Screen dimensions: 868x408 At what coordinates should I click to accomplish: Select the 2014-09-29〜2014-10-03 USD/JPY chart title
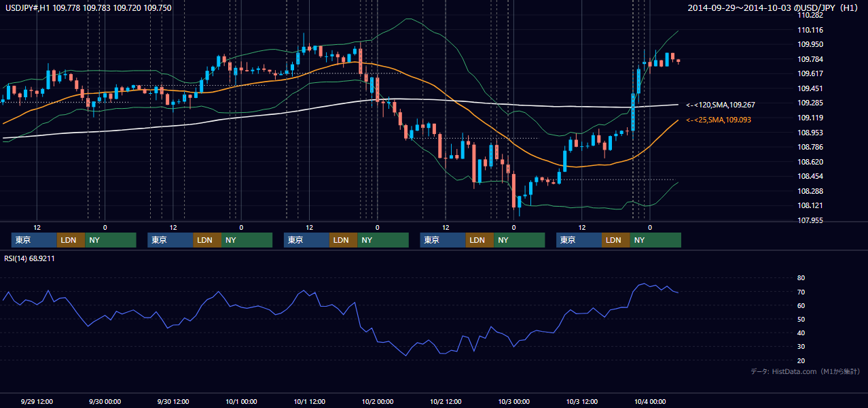coord(774,8)
